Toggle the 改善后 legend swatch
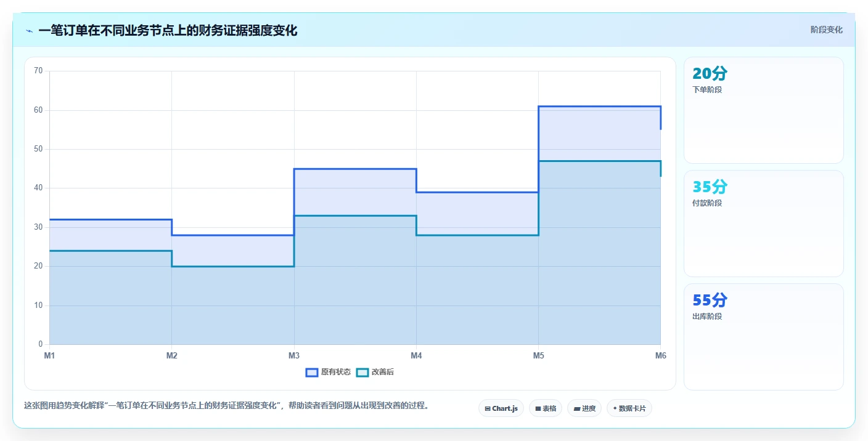The image size is (868, 441). (x=362, y=372)
